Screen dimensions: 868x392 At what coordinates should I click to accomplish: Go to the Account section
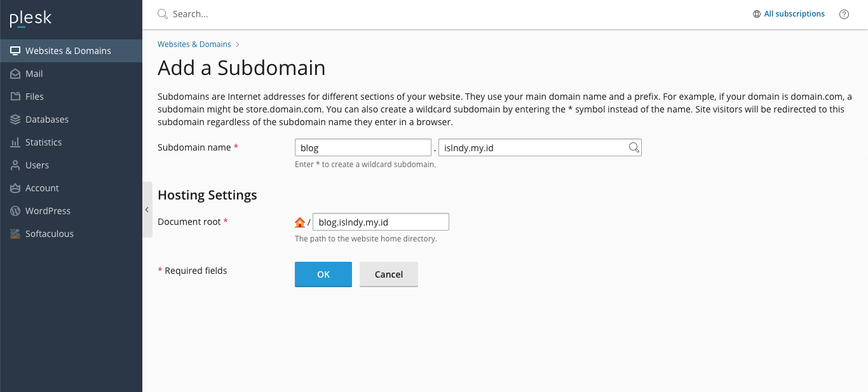click(x=42, y=188)
